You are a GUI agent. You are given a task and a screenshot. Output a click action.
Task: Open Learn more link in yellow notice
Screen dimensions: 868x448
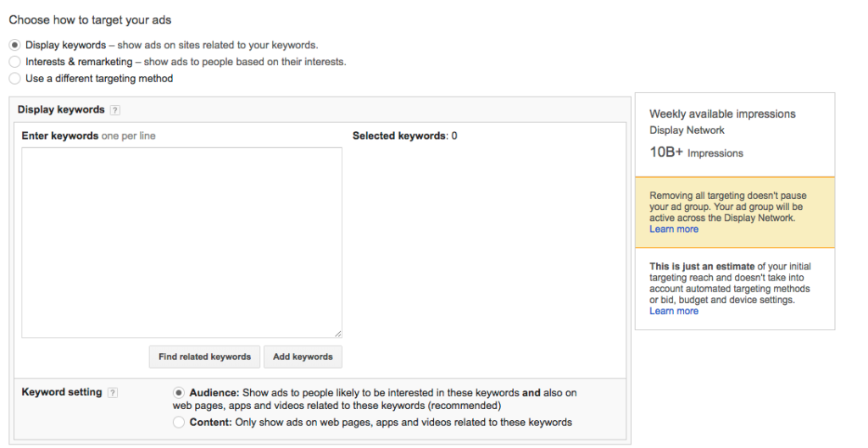coord(674,229)
